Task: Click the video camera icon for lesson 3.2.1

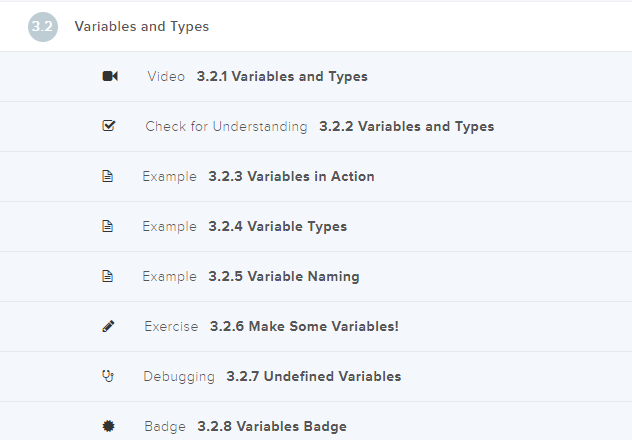Action: click(110, 77)
